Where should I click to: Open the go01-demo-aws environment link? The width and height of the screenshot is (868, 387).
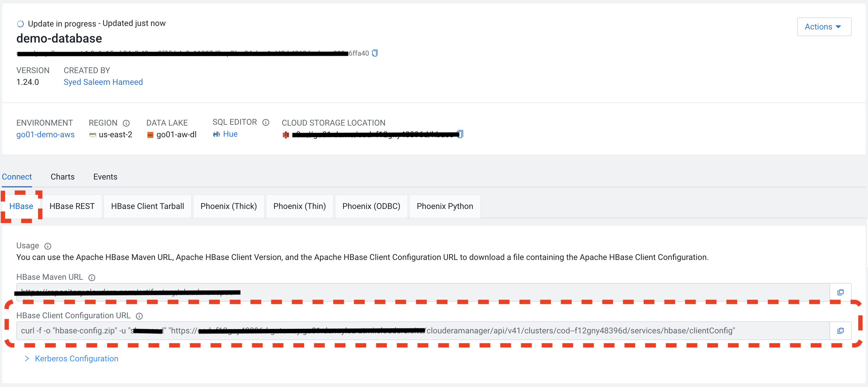click(x=45, y=134)
